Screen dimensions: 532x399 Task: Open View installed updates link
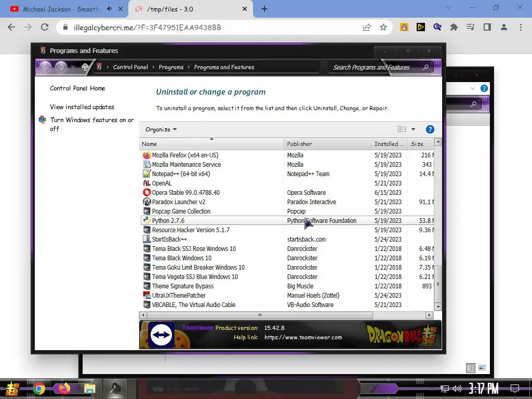point(82,107)
